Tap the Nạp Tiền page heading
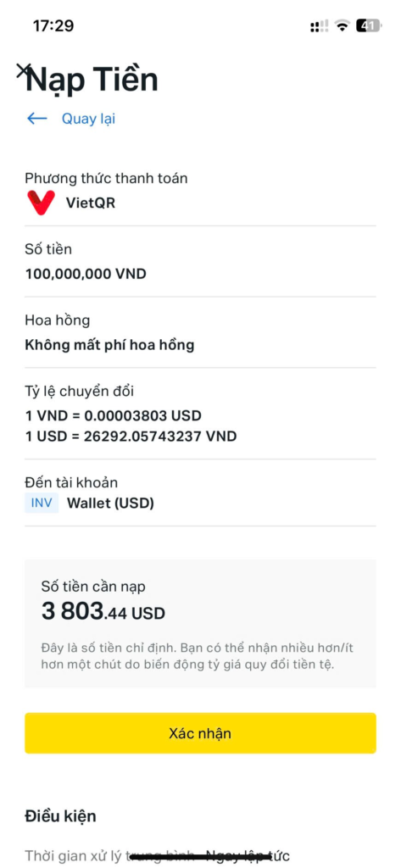 tap(92, 81)
